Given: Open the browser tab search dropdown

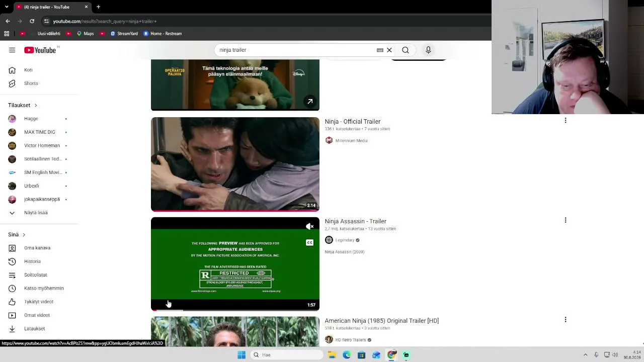Looking at the screenshot, I should click(7, 7).
